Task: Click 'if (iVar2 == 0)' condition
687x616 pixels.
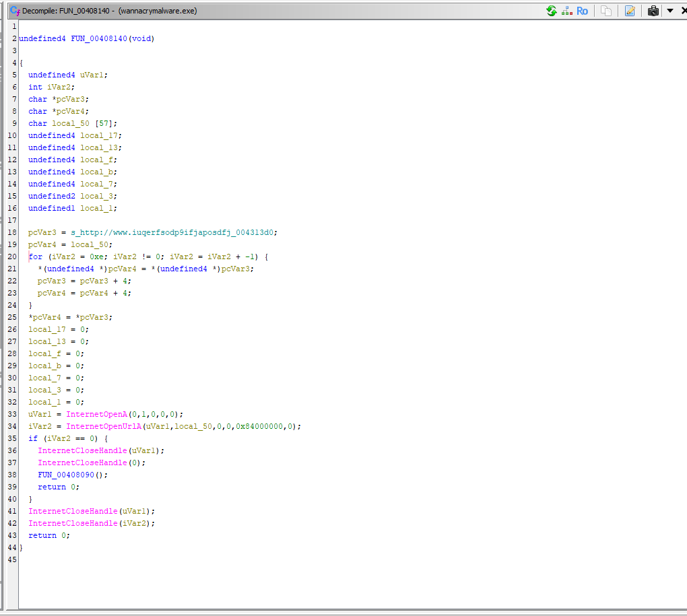Action: point(63,438)
